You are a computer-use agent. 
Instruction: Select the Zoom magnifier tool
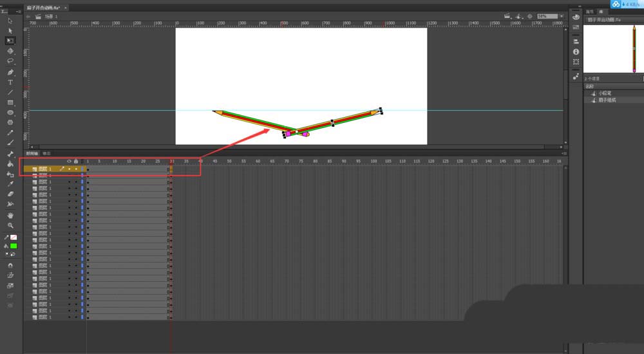(x=10, y=225)
